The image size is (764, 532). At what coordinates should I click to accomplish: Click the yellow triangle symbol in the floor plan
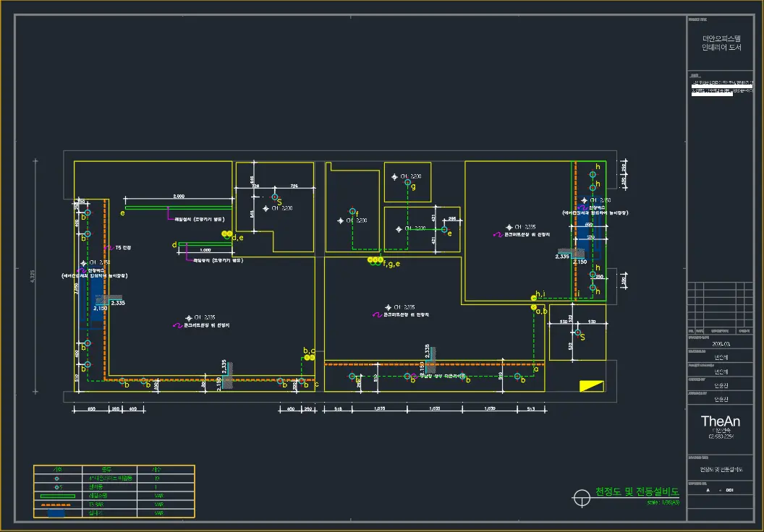click(x=592, y=386)
